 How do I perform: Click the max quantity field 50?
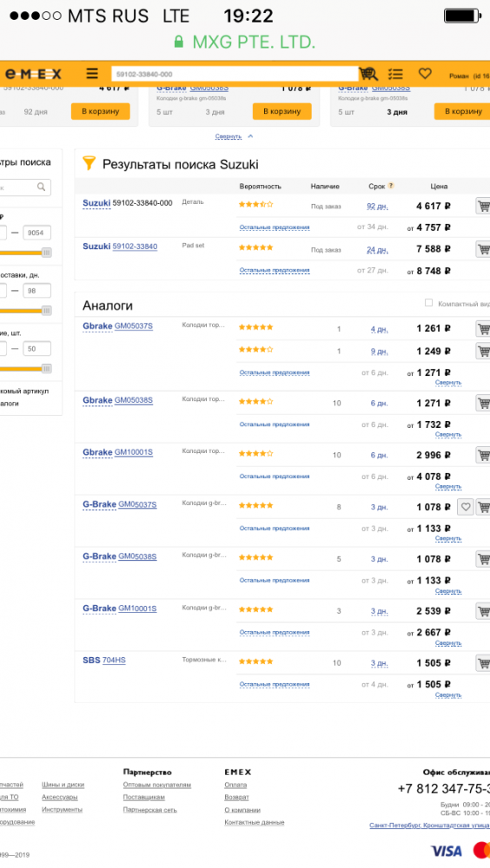coord(36,349)
